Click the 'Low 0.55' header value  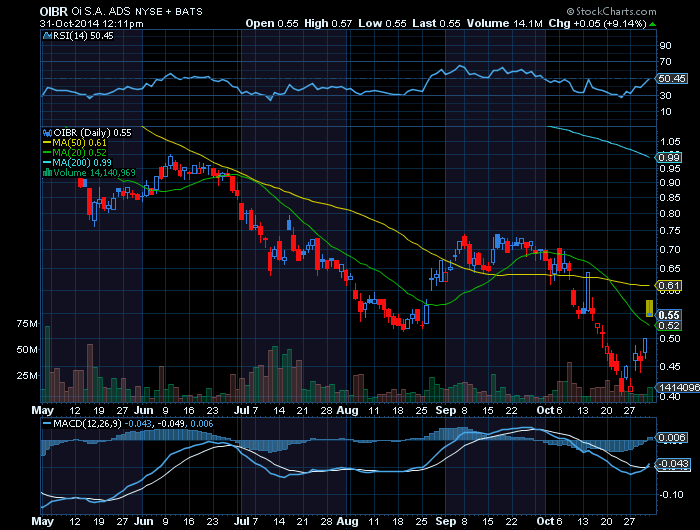coord(382,23)
